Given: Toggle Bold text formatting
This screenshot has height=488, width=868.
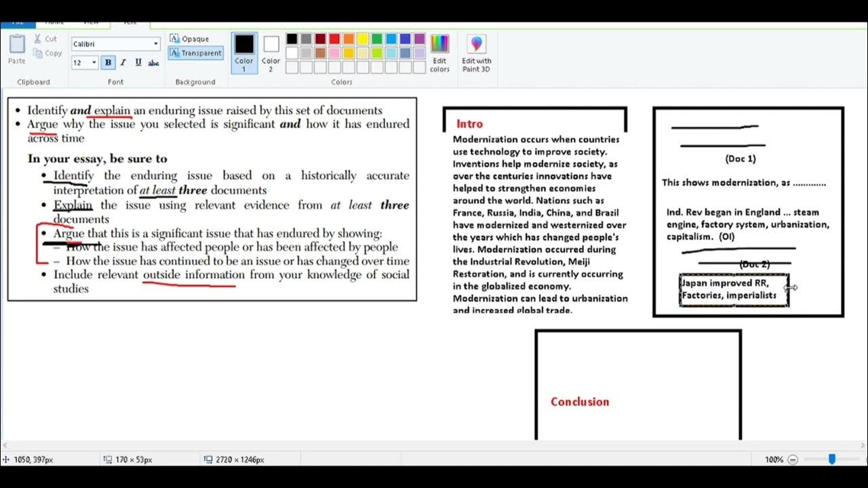Looking at the screenshot, I should tap(108, 62).
